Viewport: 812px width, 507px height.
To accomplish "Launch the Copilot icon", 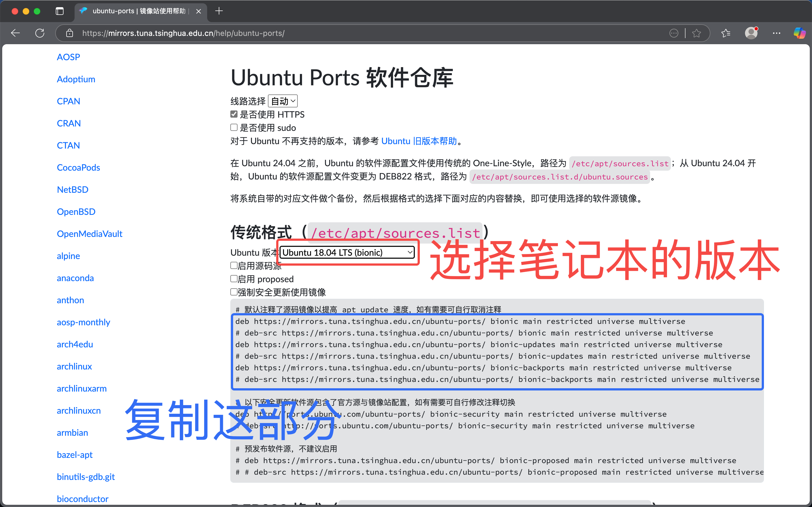I will click(x=800, y=33).
